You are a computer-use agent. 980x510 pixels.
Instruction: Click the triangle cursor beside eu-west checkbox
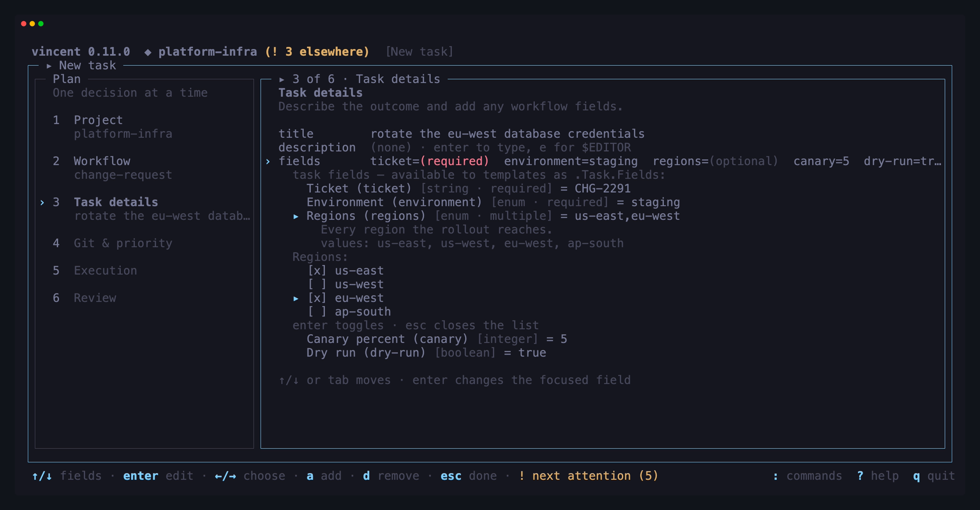(x=296, y=299)
